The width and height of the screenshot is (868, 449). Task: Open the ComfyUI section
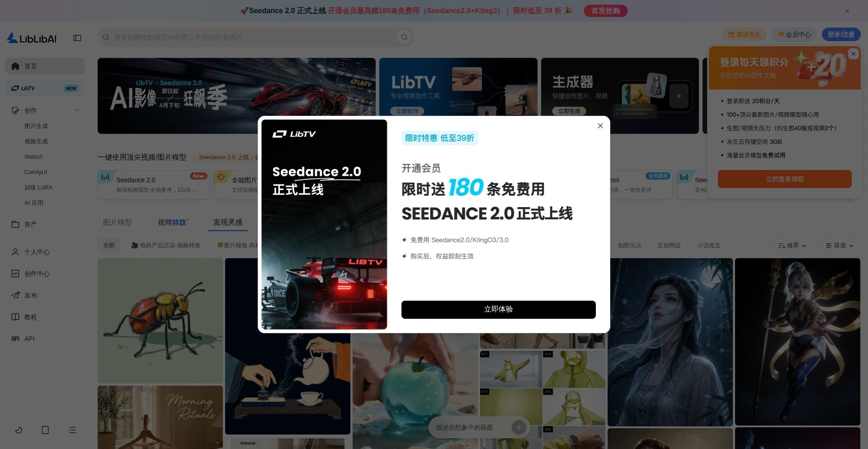36,172
